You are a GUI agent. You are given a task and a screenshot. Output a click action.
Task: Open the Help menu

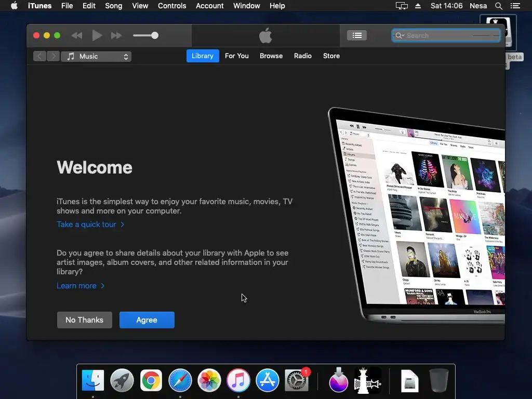point(277,6)
